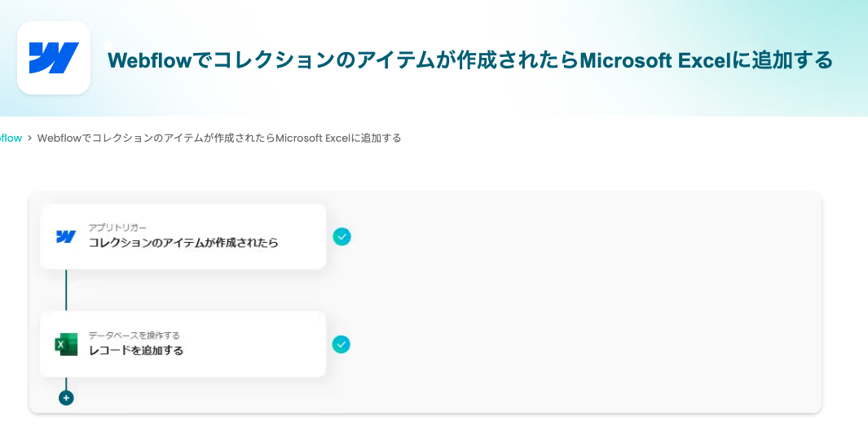
Task: Click the checkmark beside the Webflow trigger step
Action: [341, 236]
